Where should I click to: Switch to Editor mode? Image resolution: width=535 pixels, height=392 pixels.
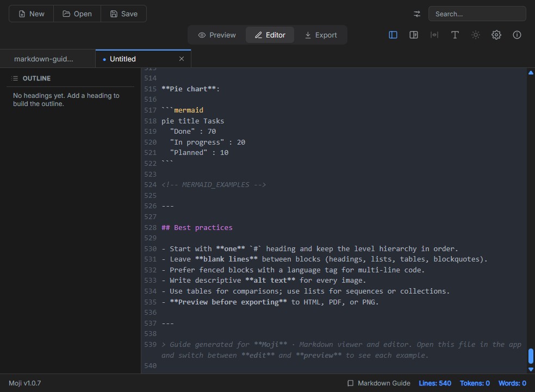point(270,35)
